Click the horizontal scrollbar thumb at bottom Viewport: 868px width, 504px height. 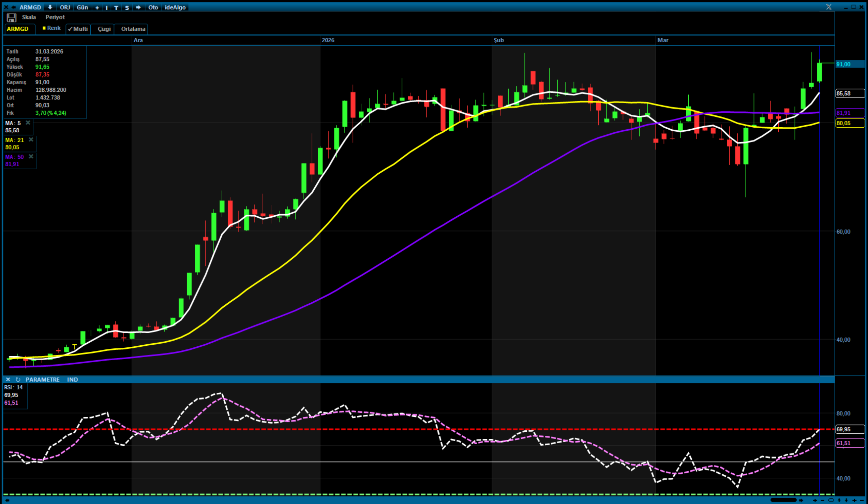click(783, 500)
